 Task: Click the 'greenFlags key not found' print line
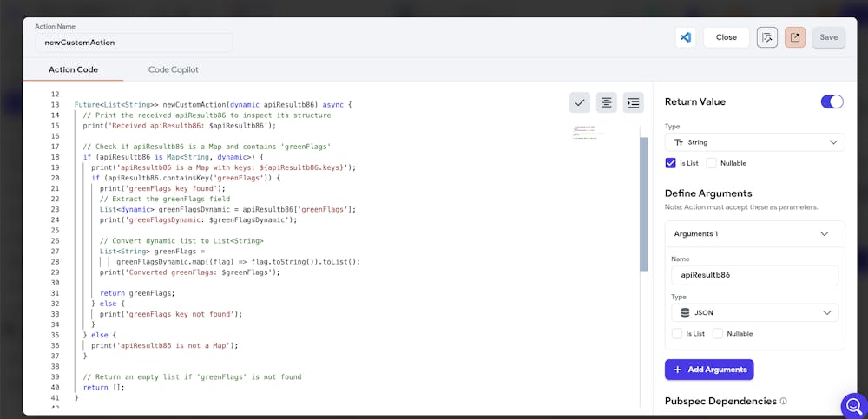click(171, 314)
